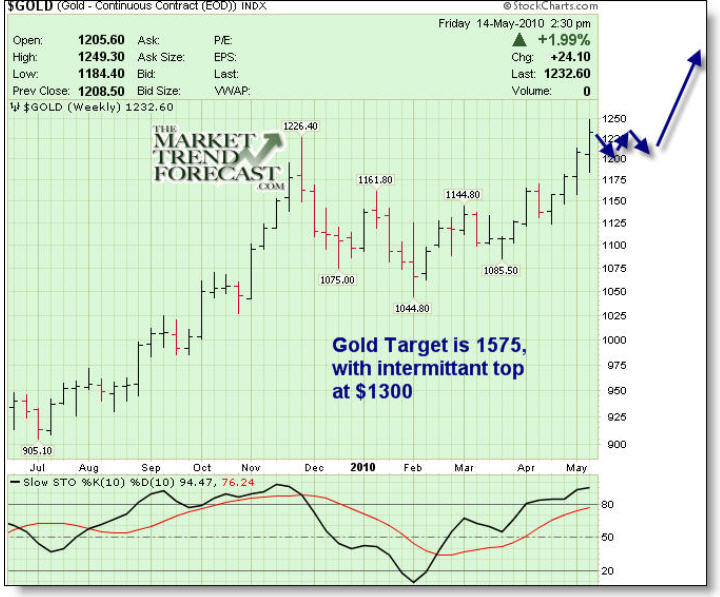The width and height of the screenshot is (720, 597).
Task: Click the Ask Size label
Action: click(161, 57)
